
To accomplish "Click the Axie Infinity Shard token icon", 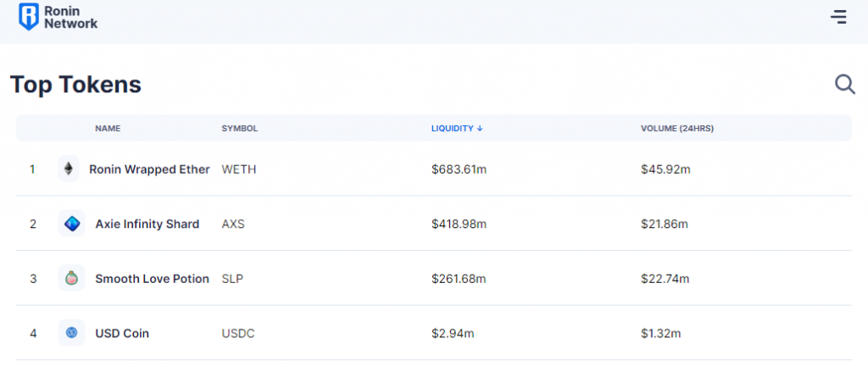I will click(x=70, y=224).
